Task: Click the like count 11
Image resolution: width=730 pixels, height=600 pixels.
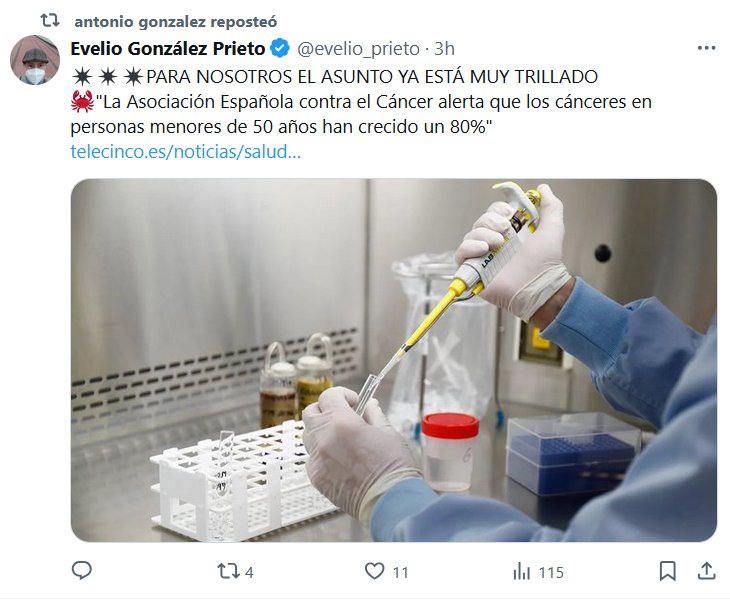Action: 400,572
